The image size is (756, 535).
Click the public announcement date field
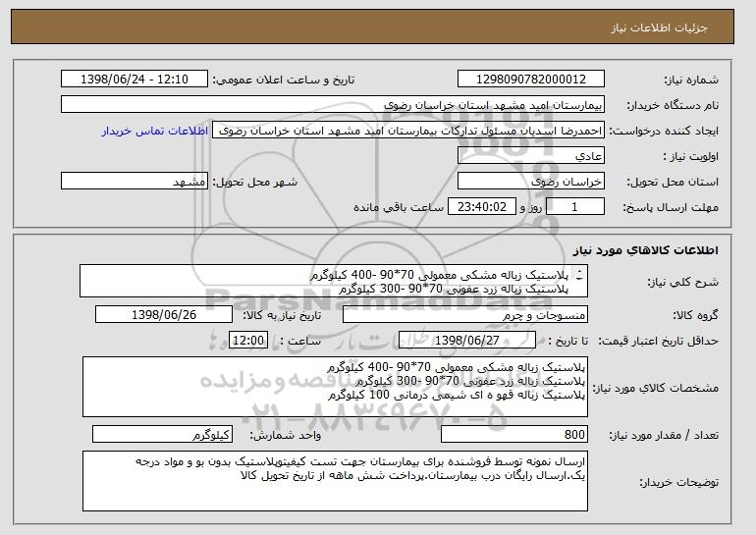click(135, 80)
